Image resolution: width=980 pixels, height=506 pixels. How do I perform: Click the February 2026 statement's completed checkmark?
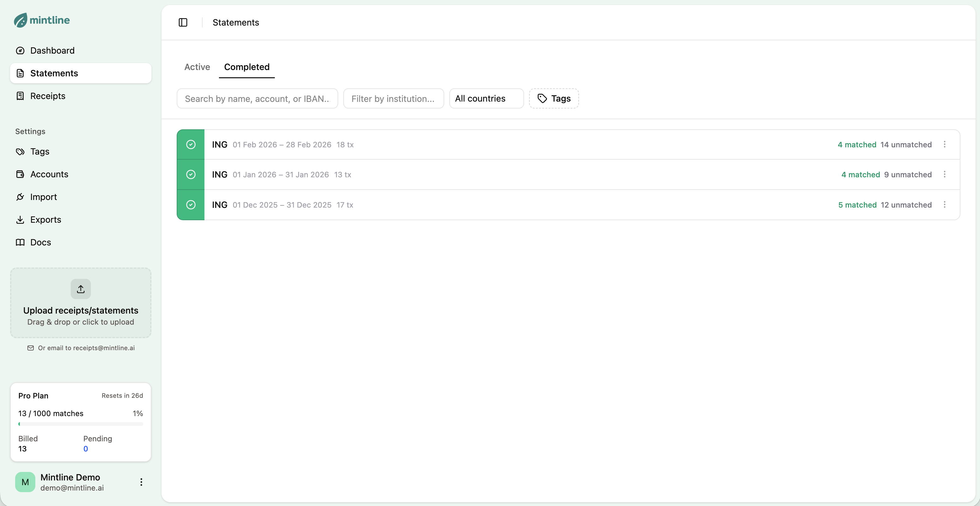(191, 144)
